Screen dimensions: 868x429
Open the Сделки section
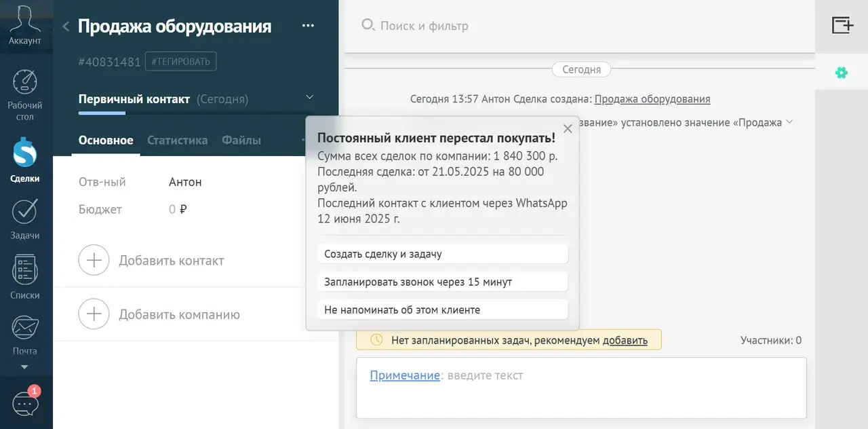pos(25,160)
